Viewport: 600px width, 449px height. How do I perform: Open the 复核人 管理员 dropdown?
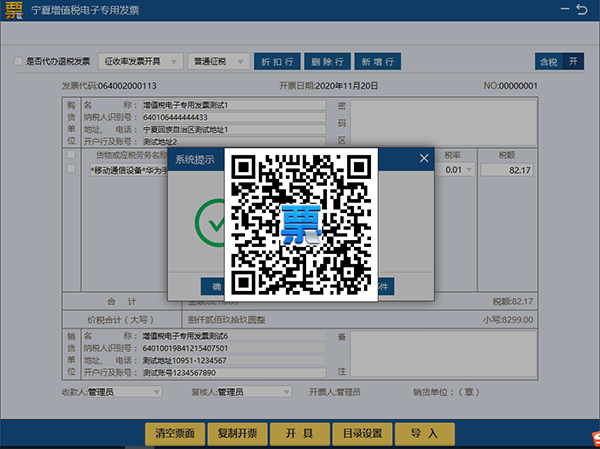pyautogui.click(x=254, y=392)
